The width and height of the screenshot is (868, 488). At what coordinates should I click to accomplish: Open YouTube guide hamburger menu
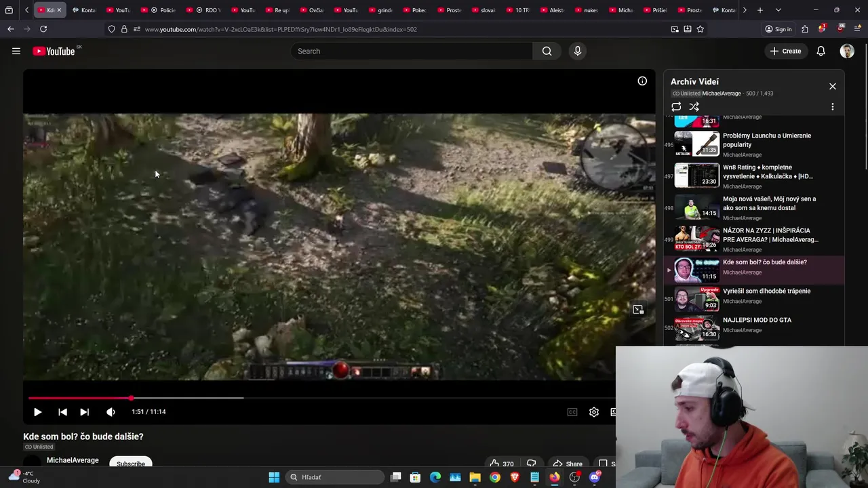[x=16, y=51]
